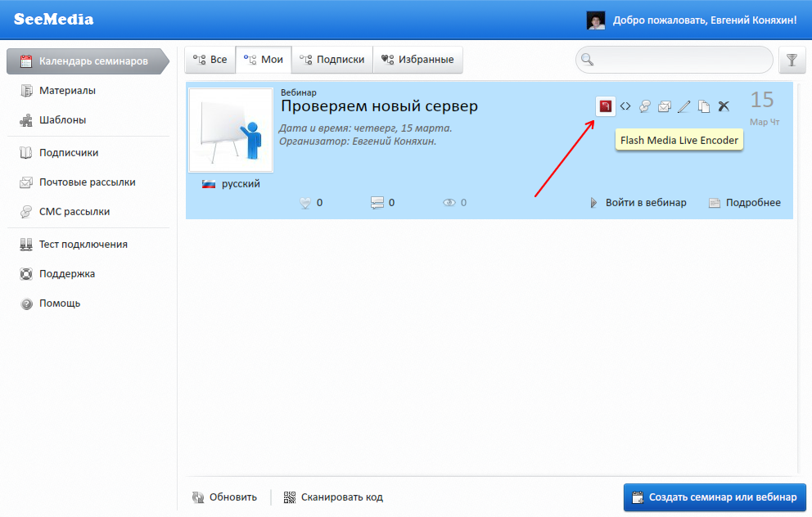Click the magnifier icon in search box
The height and width of the screenshot is (517, 812).
point(587,60)
